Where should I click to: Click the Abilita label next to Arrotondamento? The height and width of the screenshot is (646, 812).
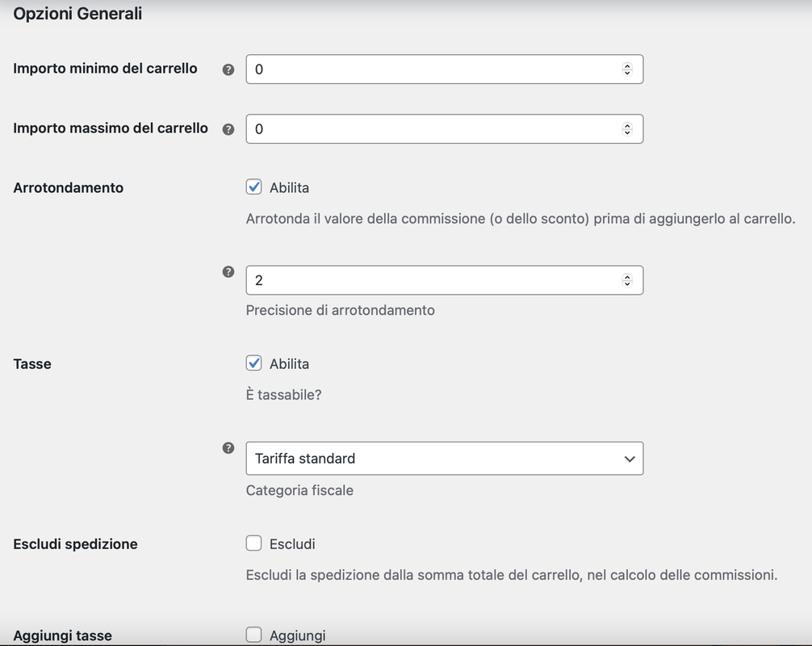coord(289,187)
